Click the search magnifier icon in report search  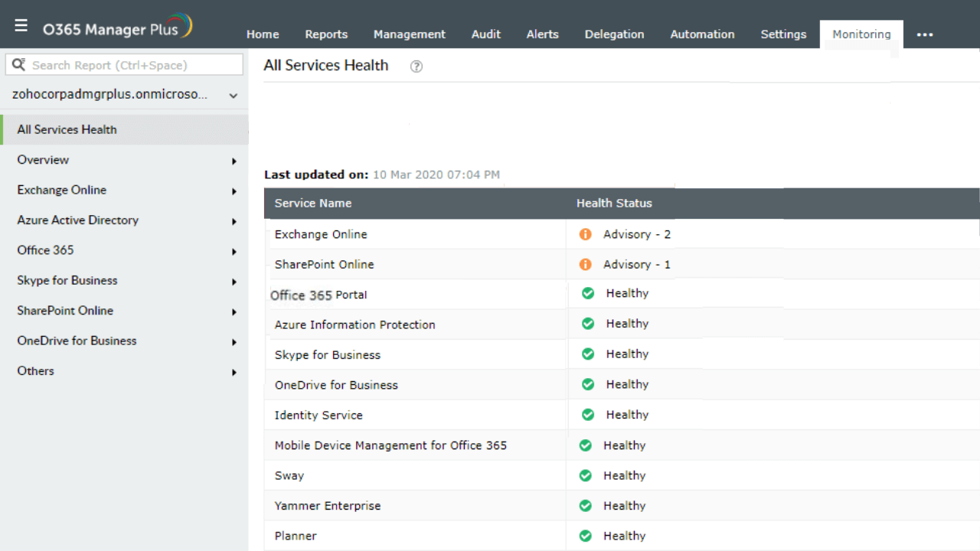(x=19, y=65)
